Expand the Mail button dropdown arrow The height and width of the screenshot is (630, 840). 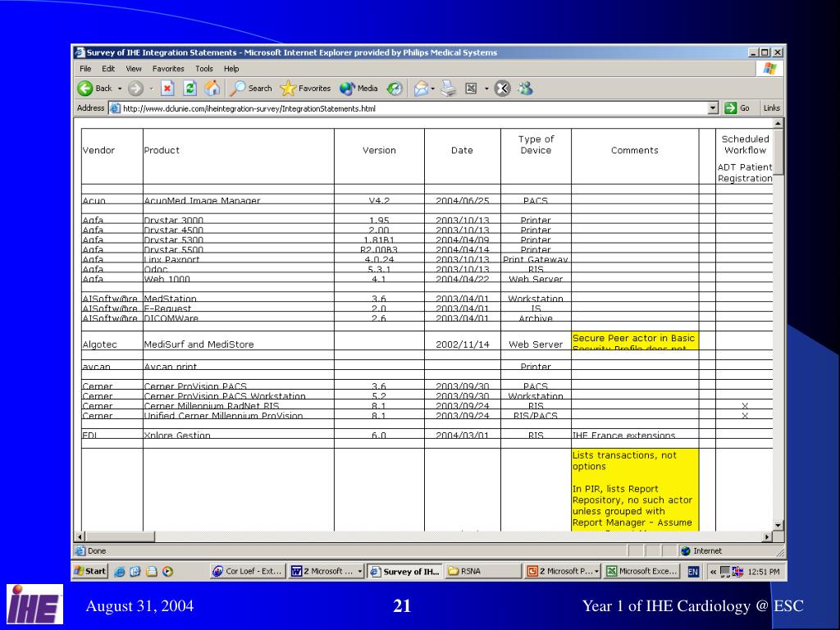click(x=433, y=89)
